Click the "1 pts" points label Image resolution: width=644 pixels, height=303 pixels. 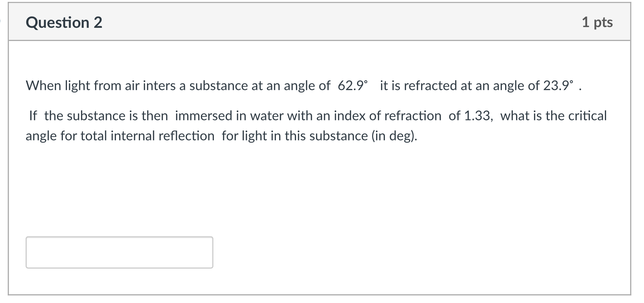click(597, 22)
